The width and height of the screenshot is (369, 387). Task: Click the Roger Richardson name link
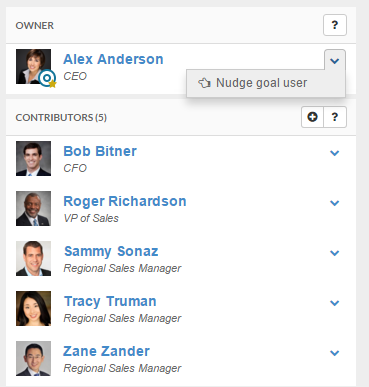[x=125, y=201]
